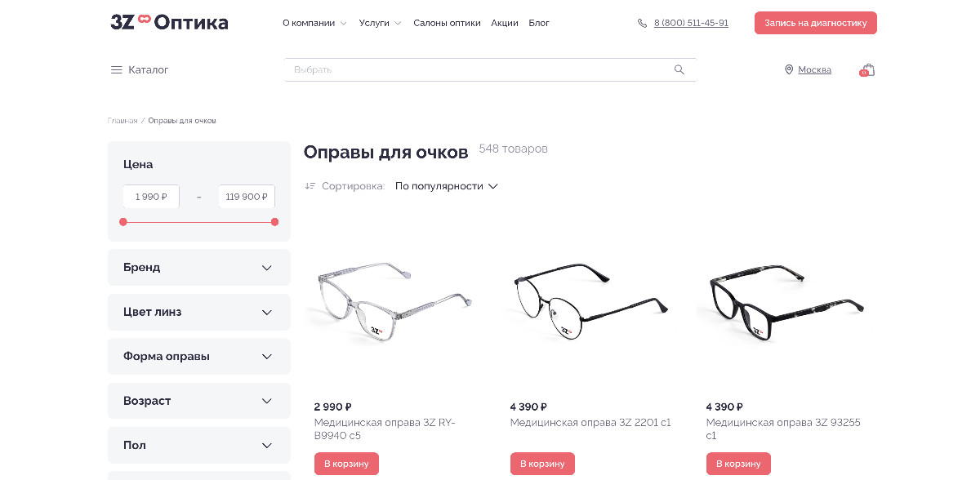
Task: Click the minimum price field 1 990 ₽
Action: pyautogui.click(x=151, y=197)
